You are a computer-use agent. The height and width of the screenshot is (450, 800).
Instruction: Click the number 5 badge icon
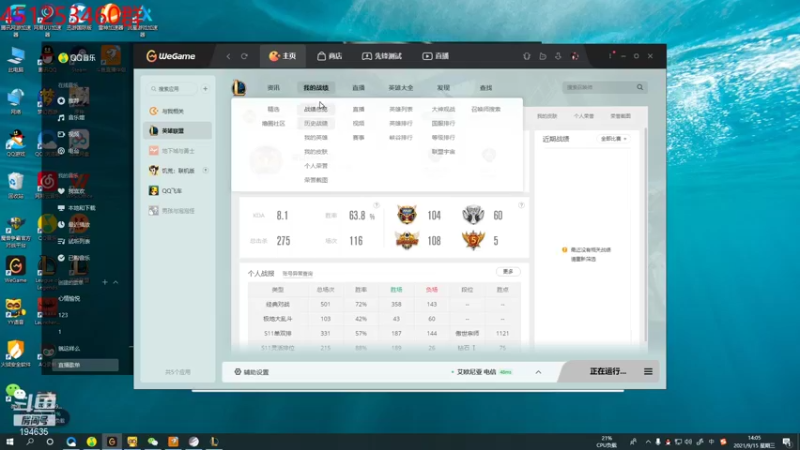[473, 240]
